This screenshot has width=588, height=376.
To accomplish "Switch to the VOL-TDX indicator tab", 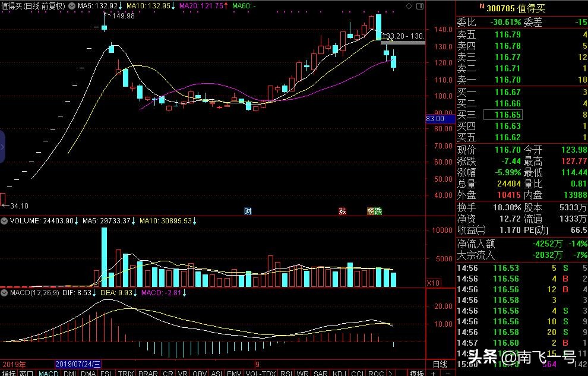I will [261, 373].
